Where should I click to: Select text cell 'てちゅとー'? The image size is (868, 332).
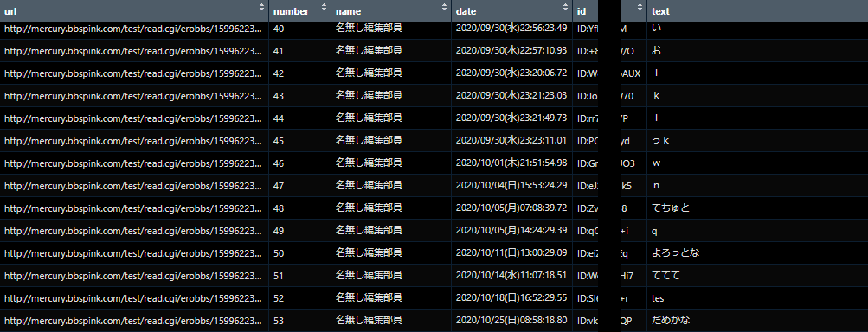tap(757, 208)
